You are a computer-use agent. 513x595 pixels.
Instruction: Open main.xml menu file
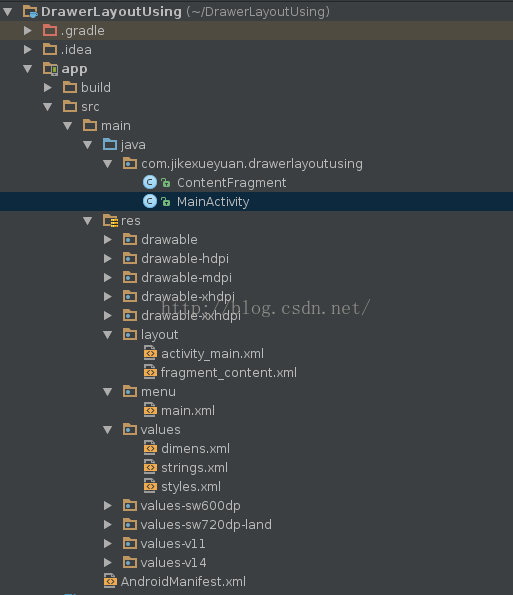[188, 411]
